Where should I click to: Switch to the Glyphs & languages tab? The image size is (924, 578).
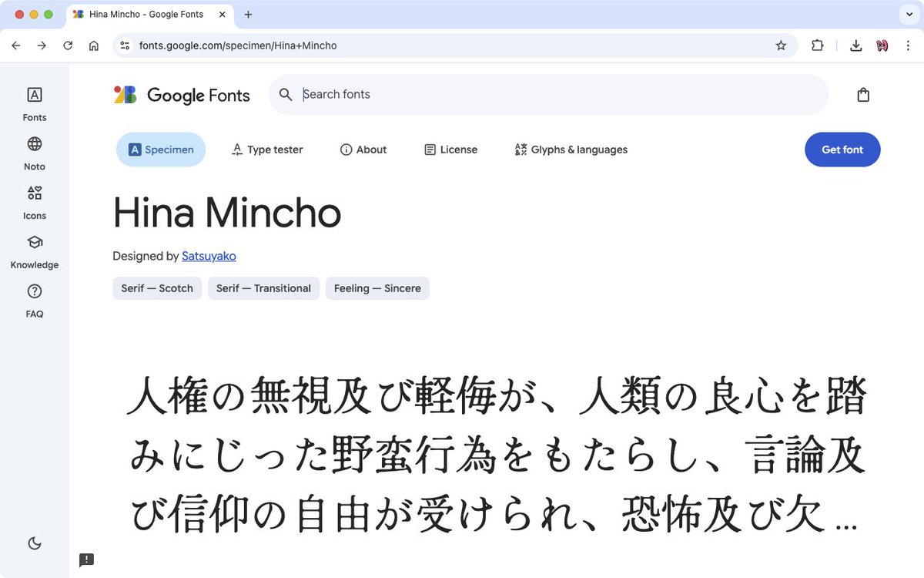tap(571, 150)
